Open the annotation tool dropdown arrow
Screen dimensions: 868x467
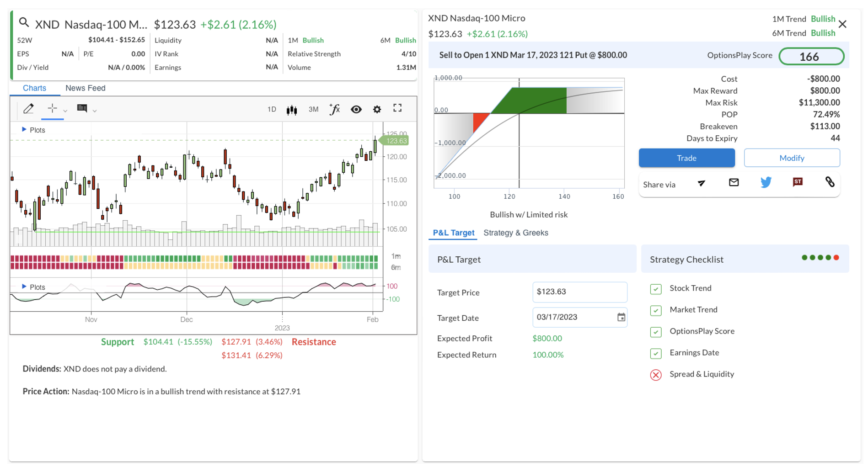[x=95, y=111]
